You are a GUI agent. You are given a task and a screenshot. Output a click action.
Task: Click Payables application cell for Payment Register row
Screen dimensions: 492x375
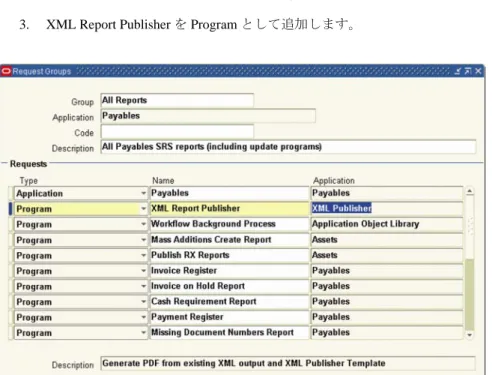tap(387, 317)
